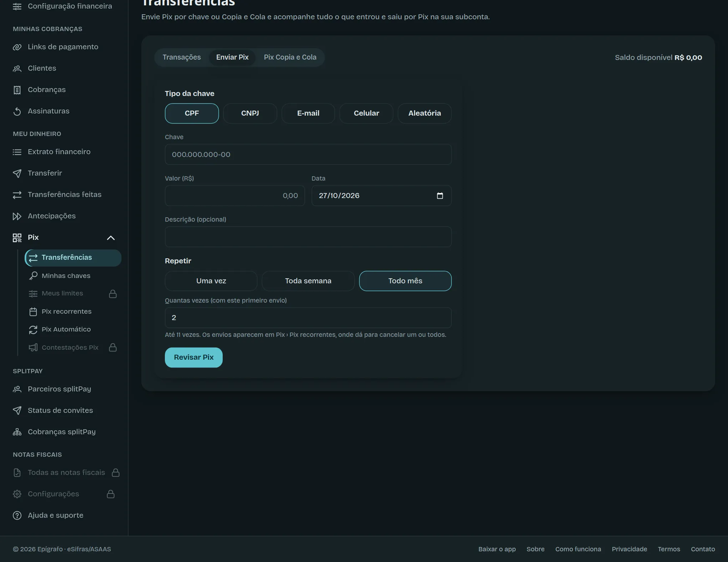The height and width of the screenshot is (562, 728).
Task: Click the Antecipações fast-forward icon
Action: pos(17,216)
